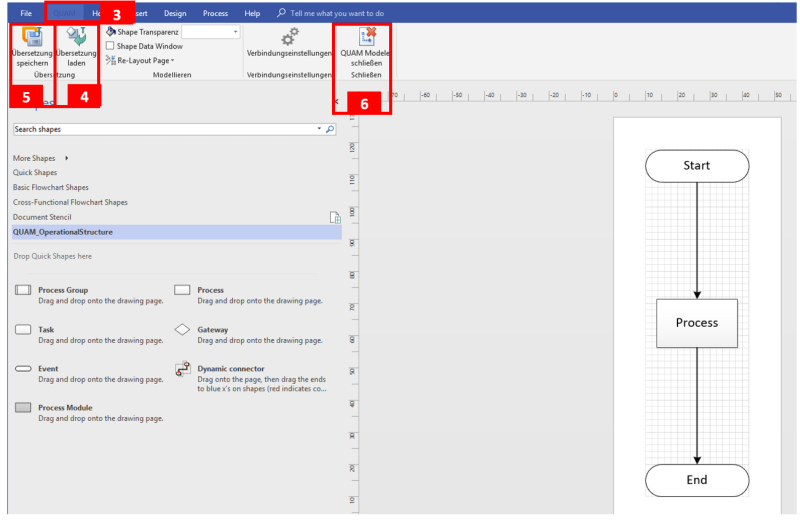The width and height of the screenshot is (800, 521).
Task: Select the Process shape icon in stencil
Action: 182,290
